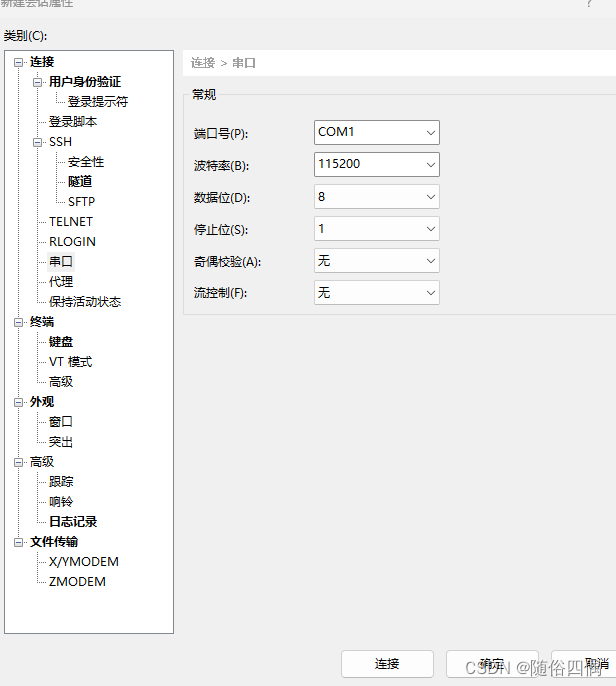Select TELNET tree item

pyautogui.click(x=71, y=222)
